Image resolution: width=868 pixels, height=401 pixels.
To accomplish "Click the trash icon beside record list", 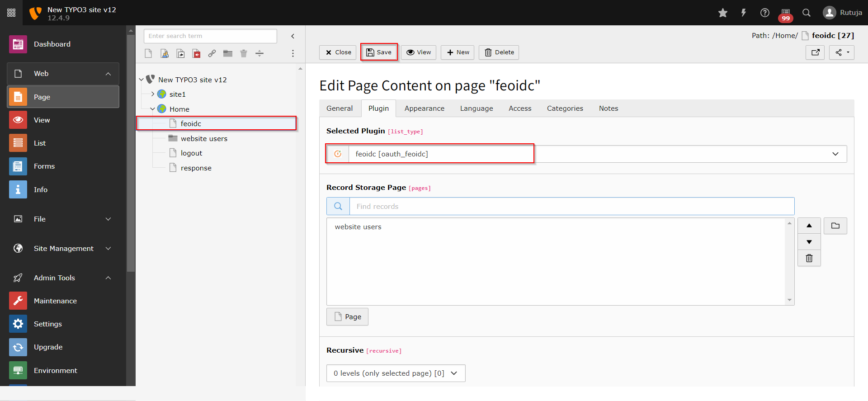I will click(809, 258).
